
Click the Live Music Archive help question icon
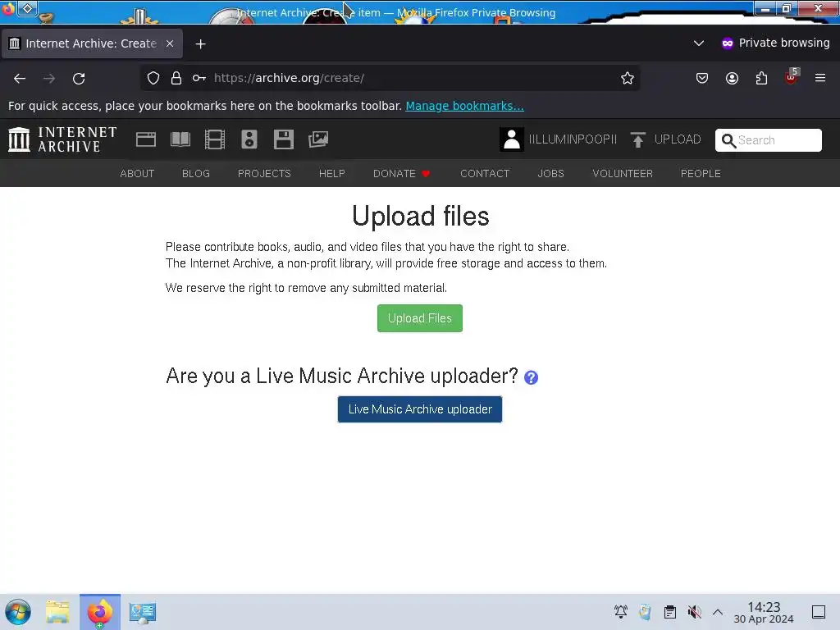click(531, 377)
